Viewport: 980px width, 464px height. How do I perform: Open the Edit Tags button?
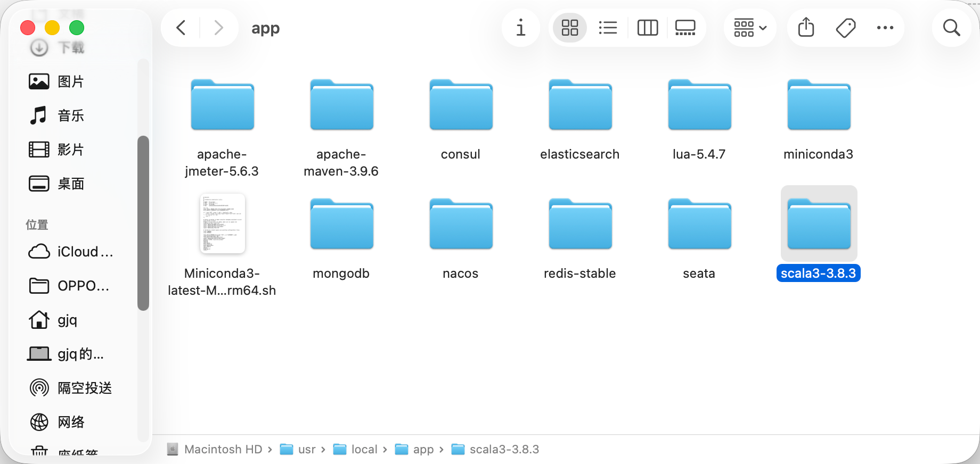click(846, 28)
